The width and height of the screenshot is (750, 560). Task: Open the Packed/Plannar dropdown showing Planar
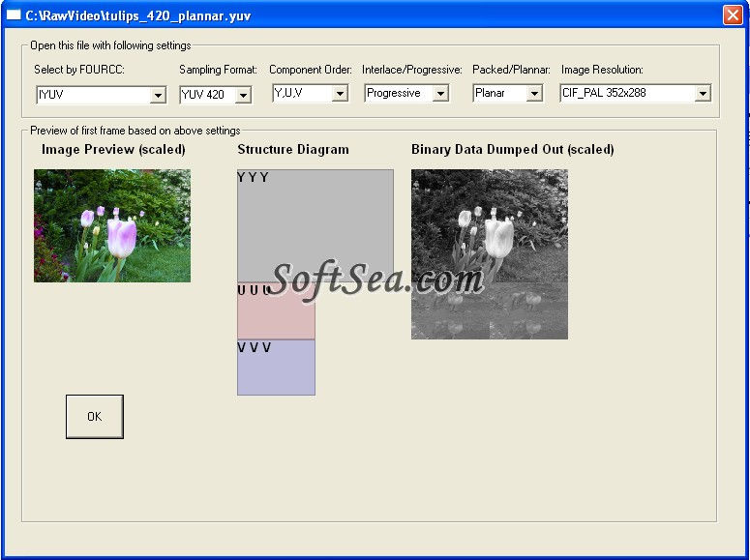[x=507, y=93]
